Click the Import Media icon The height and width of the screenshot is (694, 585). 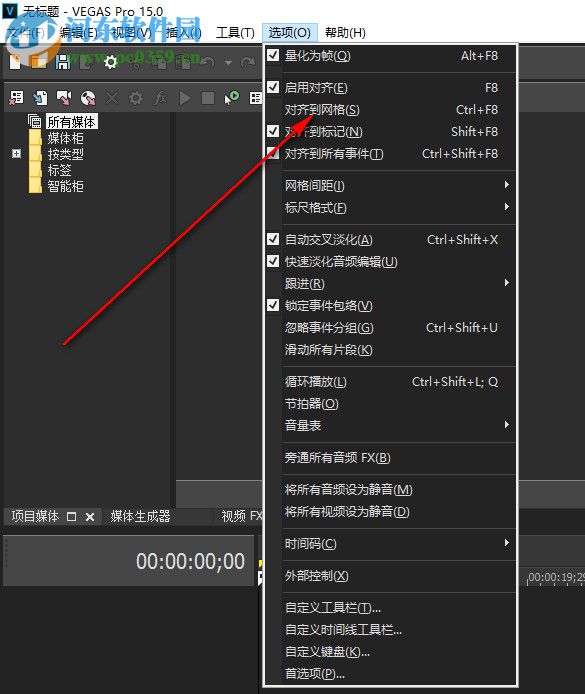[40, 98]
